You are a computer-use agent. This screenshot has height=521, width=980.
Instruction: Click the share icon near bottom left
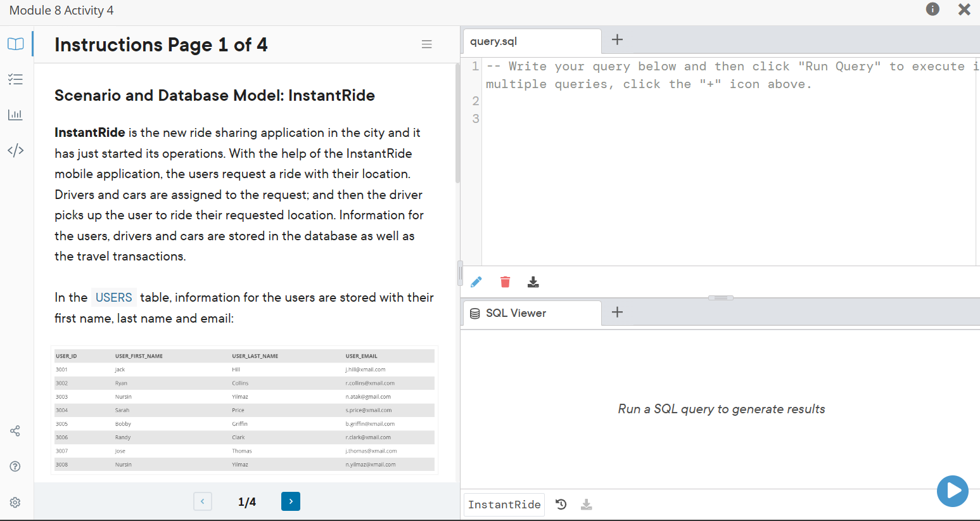15,430
